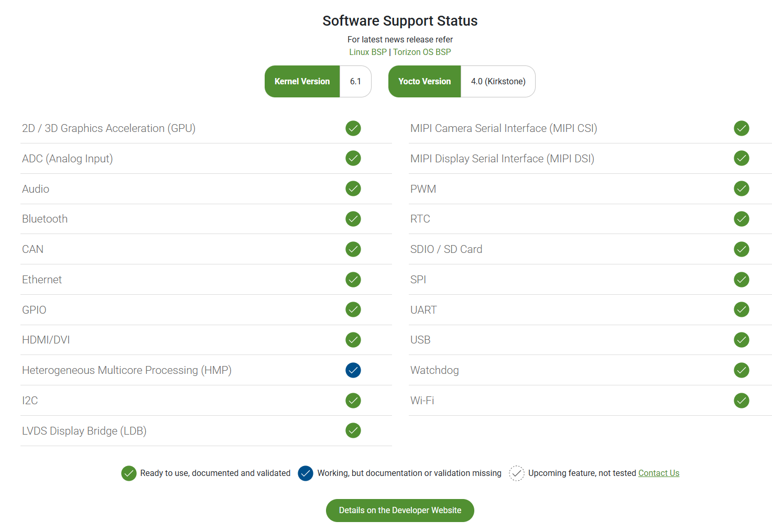Follow the Contact Us link
Screen dimensions: 772x532
click(x=659, y=473)
